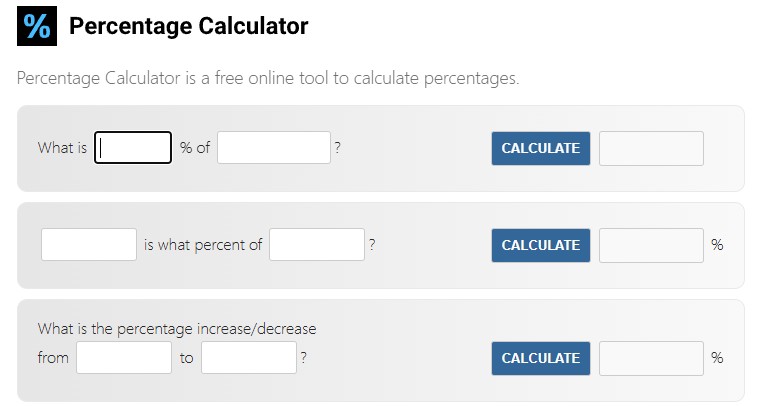
Task: Click the % symbol after second result
Action: pyautogui.click(x=717, y=245)
